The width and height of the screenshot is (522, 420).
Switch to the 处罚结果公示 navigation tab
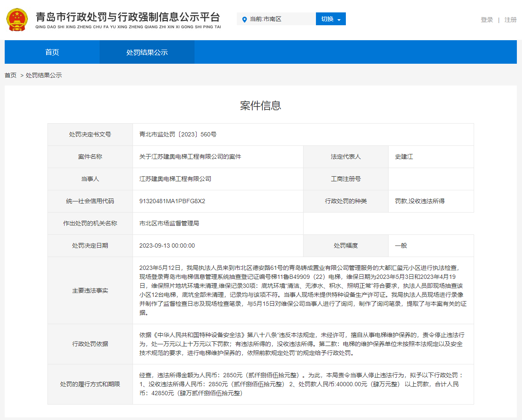tap(147, 52)
